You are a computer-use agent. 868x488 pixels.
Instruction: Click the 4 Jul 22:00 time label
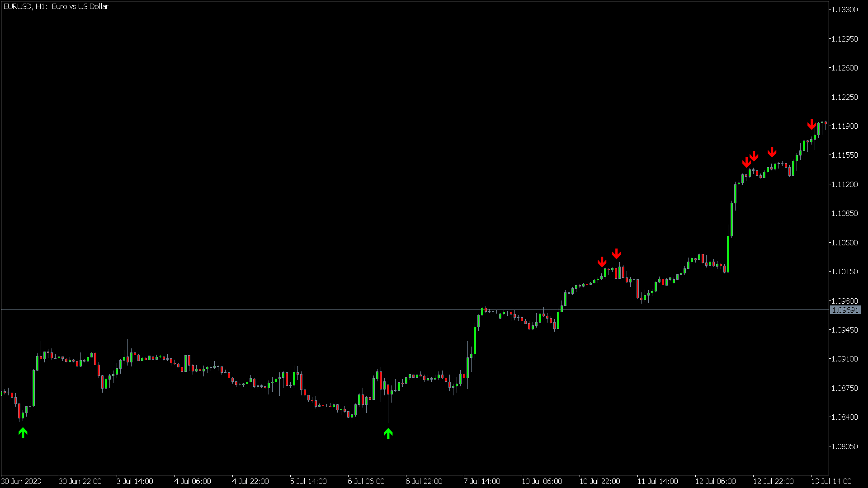(x=250, y=481)
